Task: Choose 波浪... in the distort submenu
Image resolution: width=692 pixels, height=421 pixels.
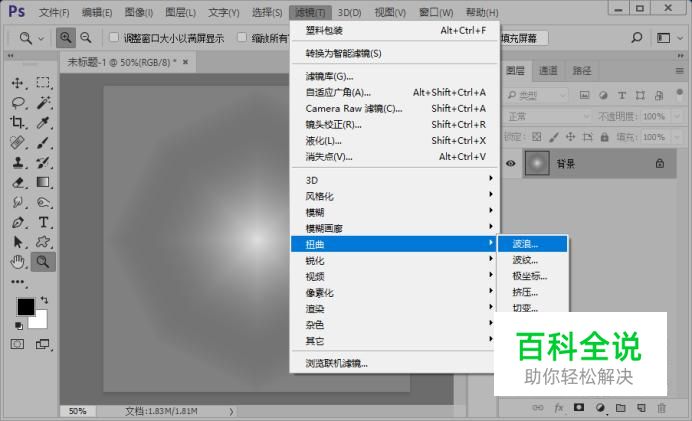Action: click(532, 244)
